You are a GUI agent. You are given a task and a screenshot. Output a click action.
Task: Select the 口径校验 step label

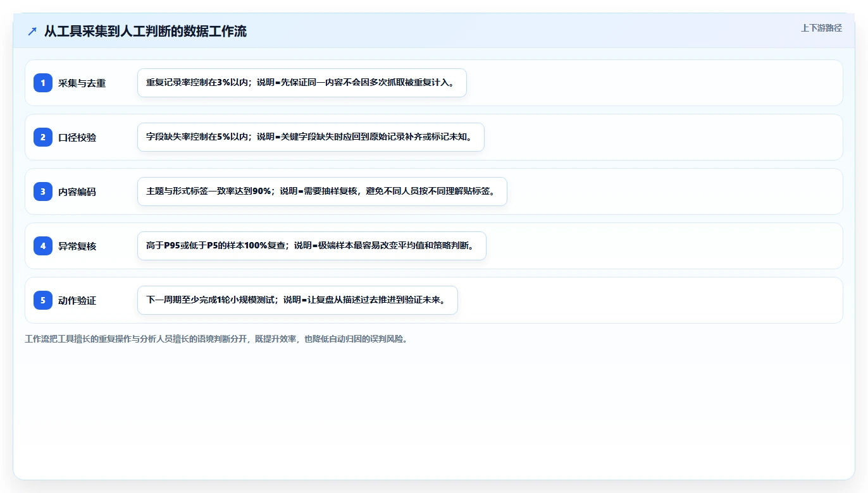(x=77, y=137)
